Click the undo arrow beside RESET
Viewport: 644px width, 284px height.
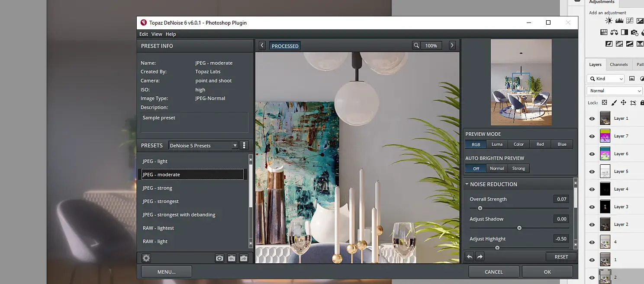(470, 257)
